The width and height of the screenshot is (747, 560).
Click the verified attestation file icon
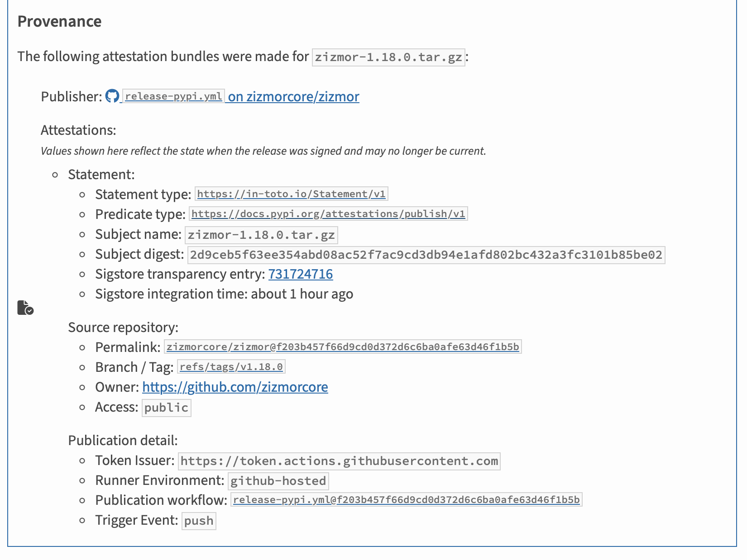[x=25, y=308]
